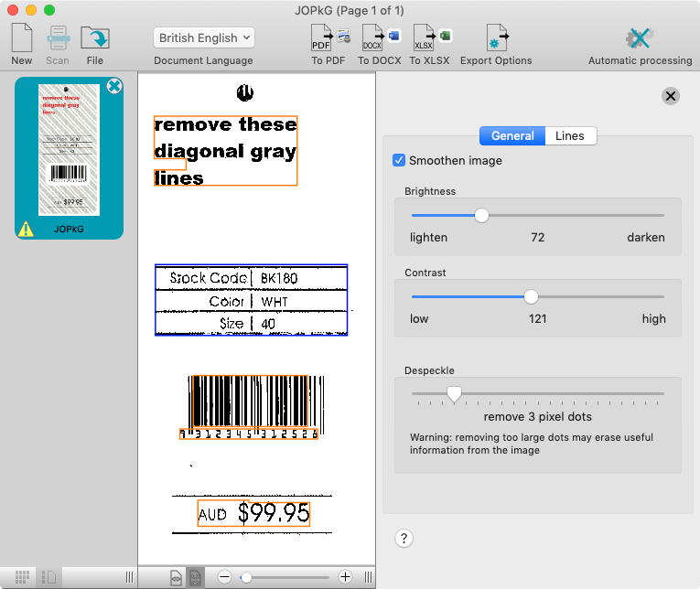Click the BK180 table cell
Image resolution: width=700 pixels, height=589 pixels.
[x=279, y=278]
